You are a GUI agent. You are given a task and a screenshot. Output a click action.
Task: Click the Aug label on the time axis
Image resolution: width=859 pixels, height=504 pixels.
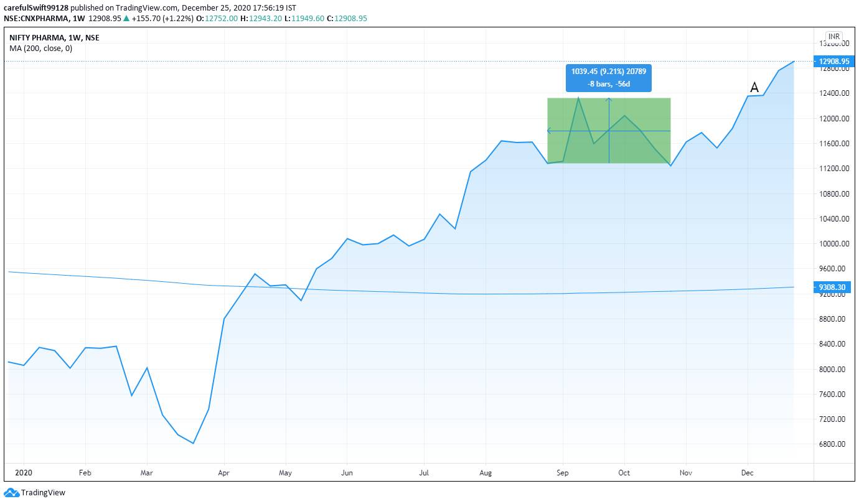tap(486, 473)
